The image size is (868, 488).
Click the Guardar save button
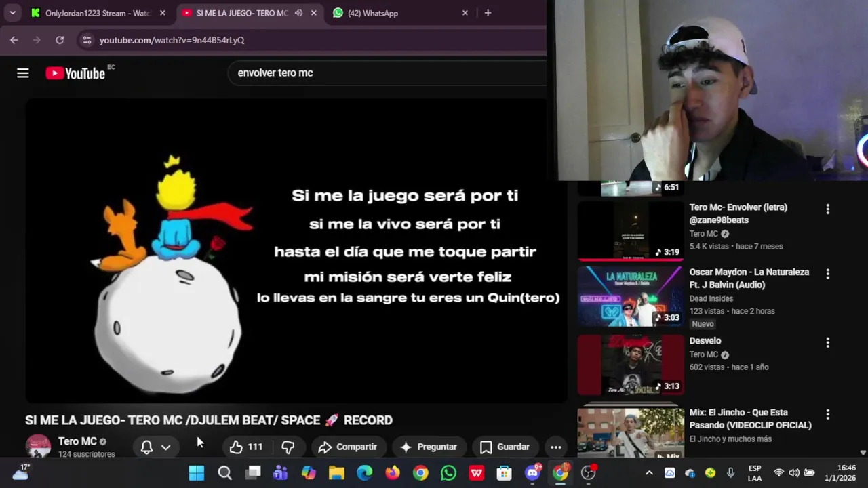(x=505, y=447)
